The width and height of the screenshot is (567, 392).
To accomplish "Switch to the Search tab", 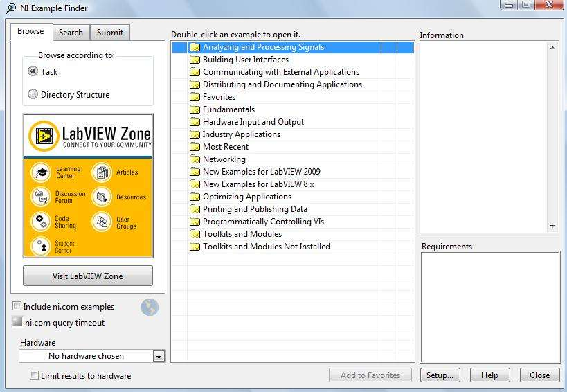I will 71,33.
